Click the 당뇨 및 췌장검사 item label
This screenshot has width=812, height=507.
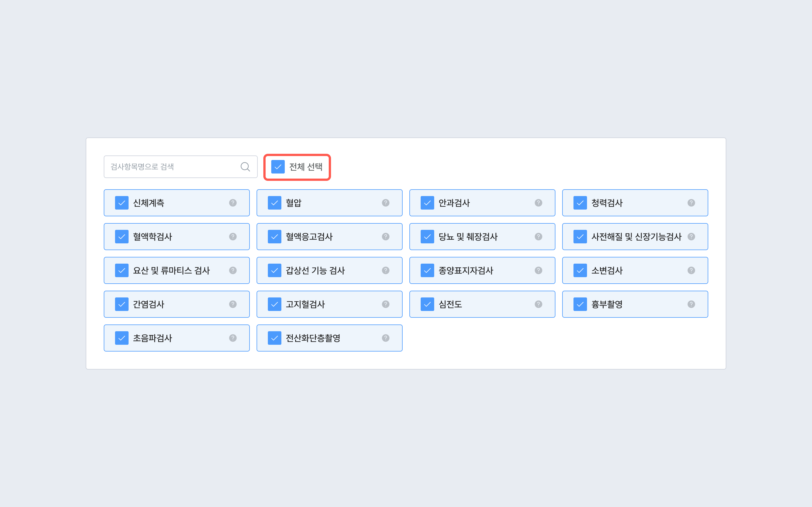tap(468, 237)
